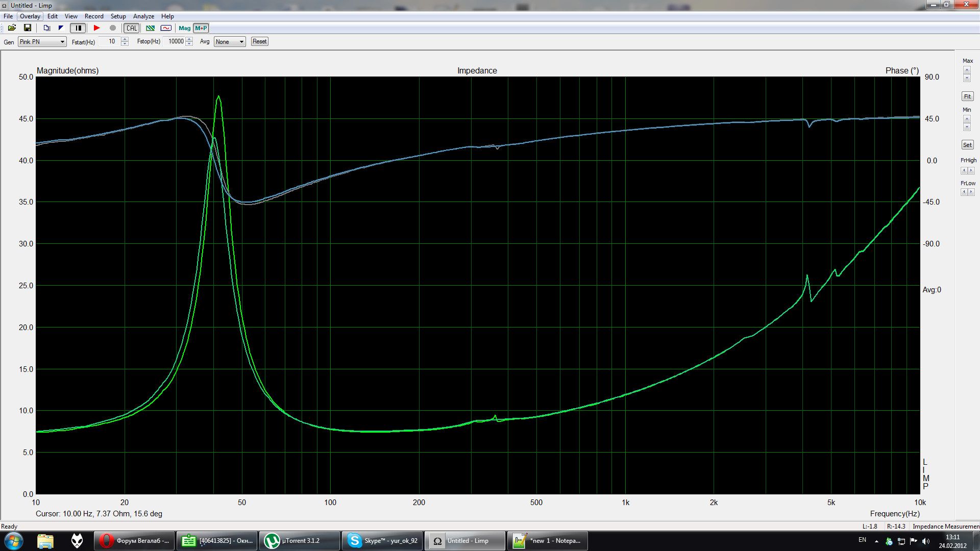Click the FrHigh right arrow
Screen dimensions: 980x551
click(x=971, y=170)
